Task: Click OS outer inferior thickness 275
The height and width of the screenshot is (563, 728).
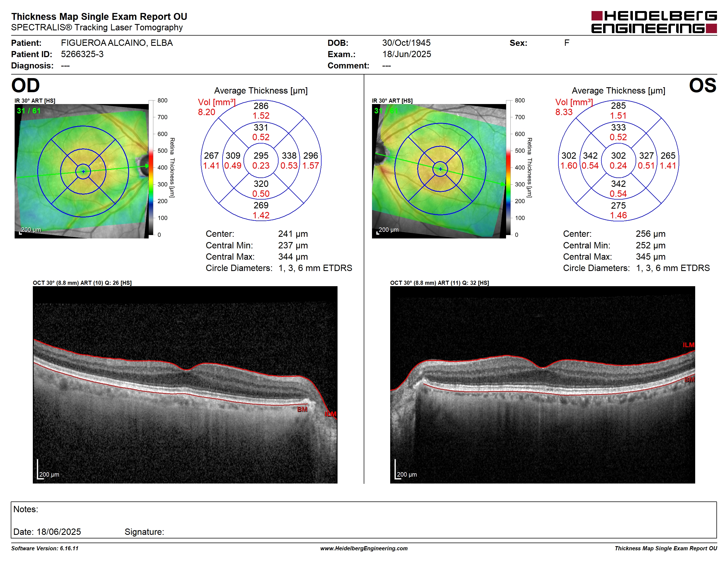Action: tap(618, 205)
